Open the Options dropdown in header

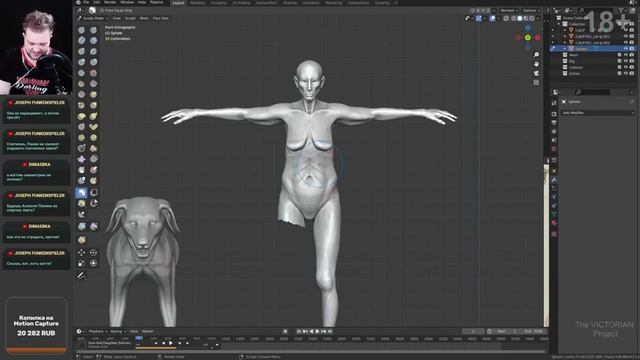531,11
